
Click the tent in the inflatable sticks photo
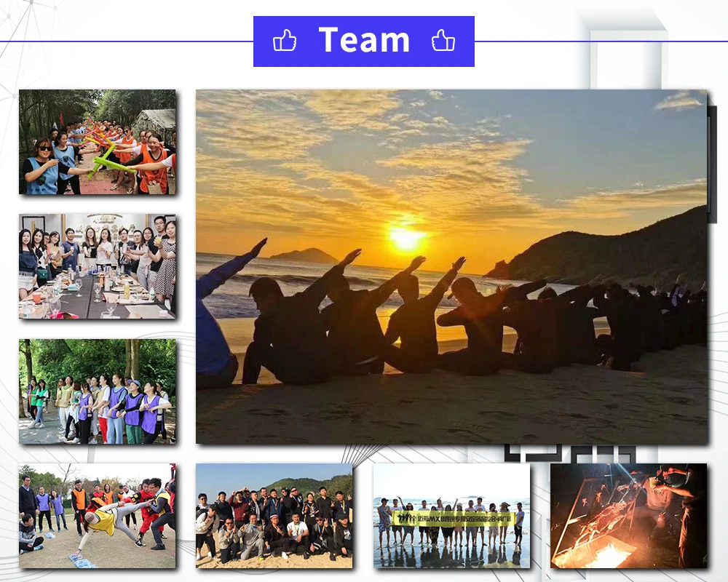pyautogui.click(x=158, y=120)
